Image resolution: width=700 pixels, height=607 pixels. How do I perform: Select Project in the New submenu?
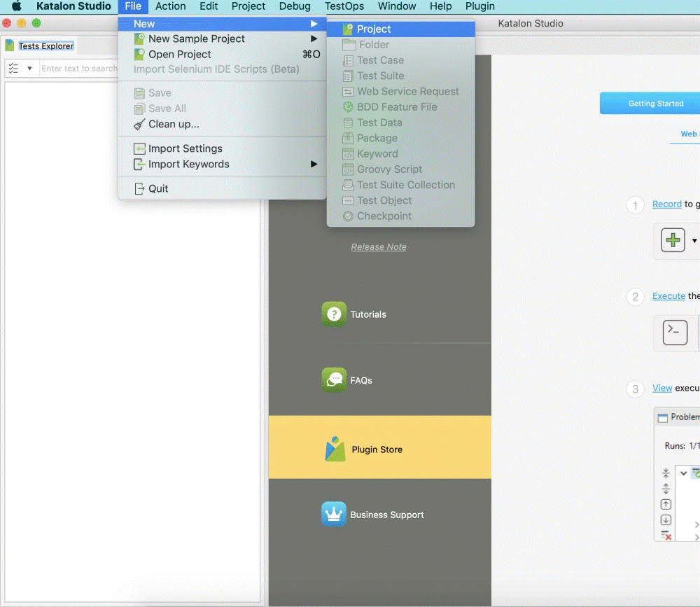tap(400, 29)
